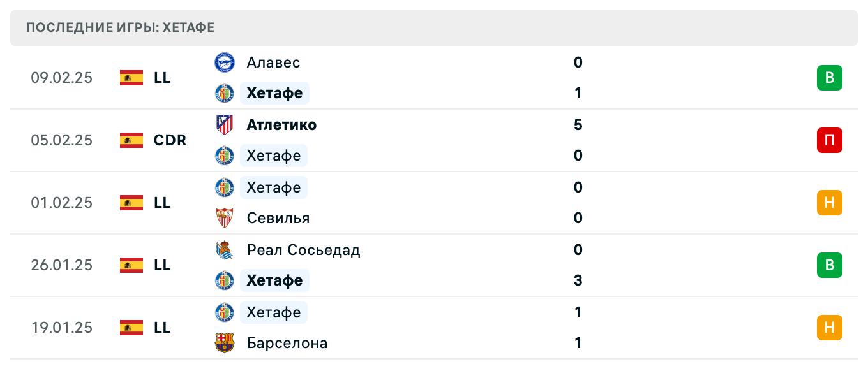Click the Атлетико team name
The height and width of the screenshot is (371, 868).
[281, 125]
